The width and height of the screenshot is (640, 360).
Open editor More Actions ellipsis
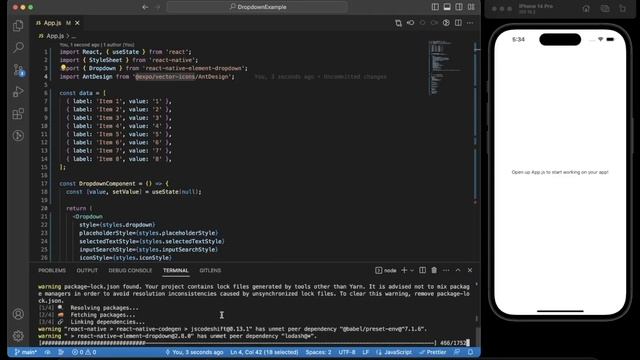click(x=470, y=23)
